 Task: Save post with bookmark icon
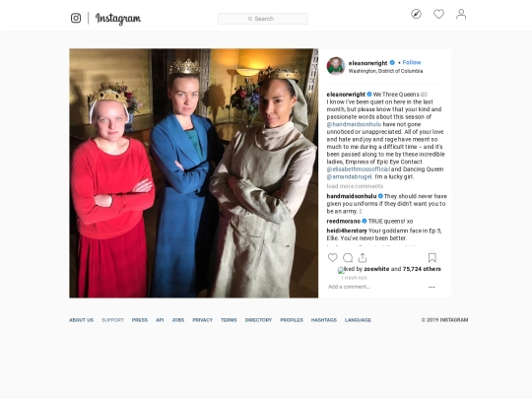coord(432,258)
